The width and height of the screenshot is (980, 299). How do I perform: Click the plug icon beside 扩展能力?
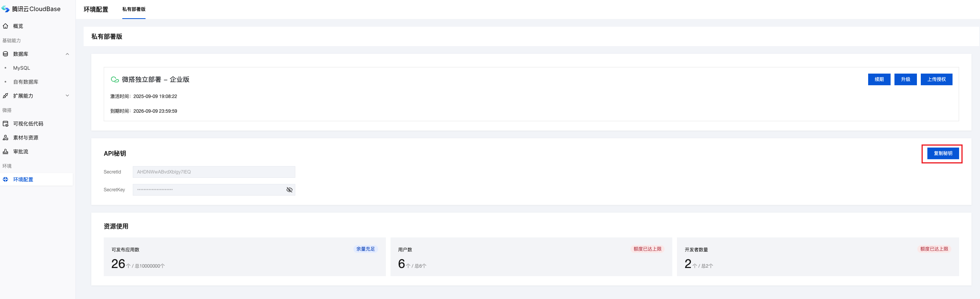point(5,96)
